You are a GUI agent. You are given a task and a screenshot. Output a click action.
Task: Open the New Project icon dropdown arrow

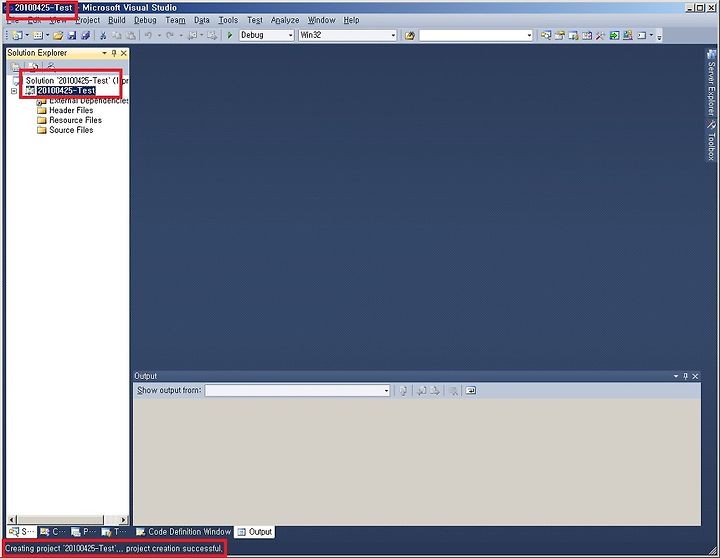pos(27,35)
